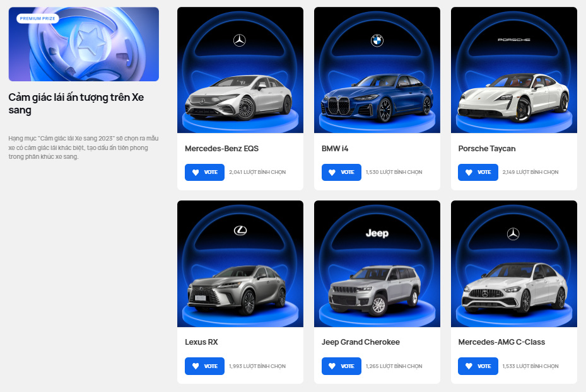Vote for the Porsche Taycan
Image resolution: width=586 pixels, height=392 pixels.
coord(478,172)
